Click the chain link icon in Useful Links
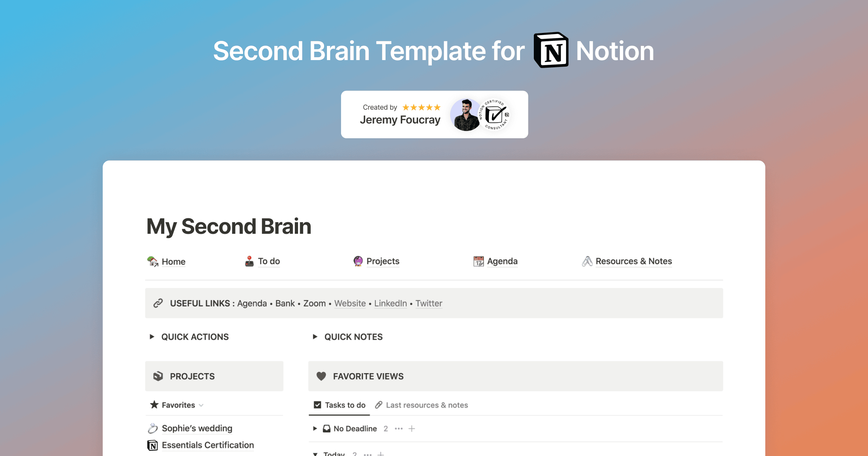This screenshot has width=868, height=456. pyautogui.click(x=158, y=303)
